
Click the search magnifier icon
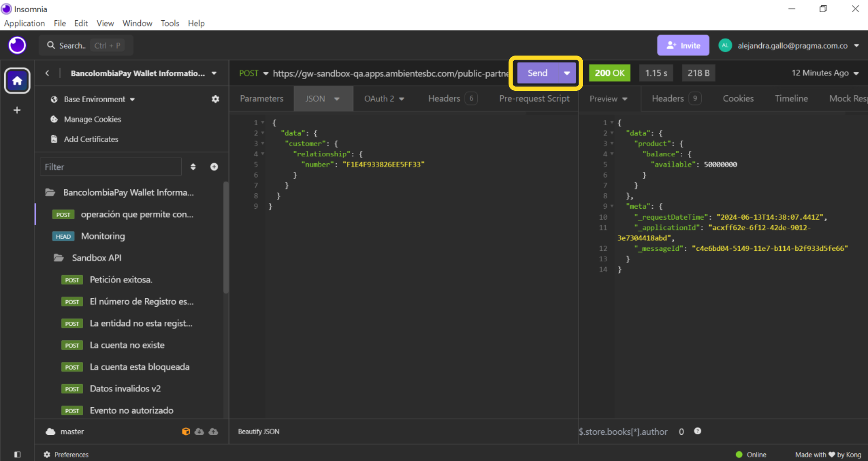tap(51, 45)
